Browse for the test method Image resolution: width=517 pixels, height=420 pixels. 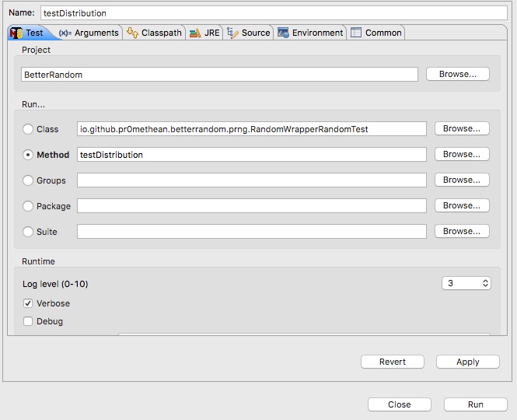point(462,154)
